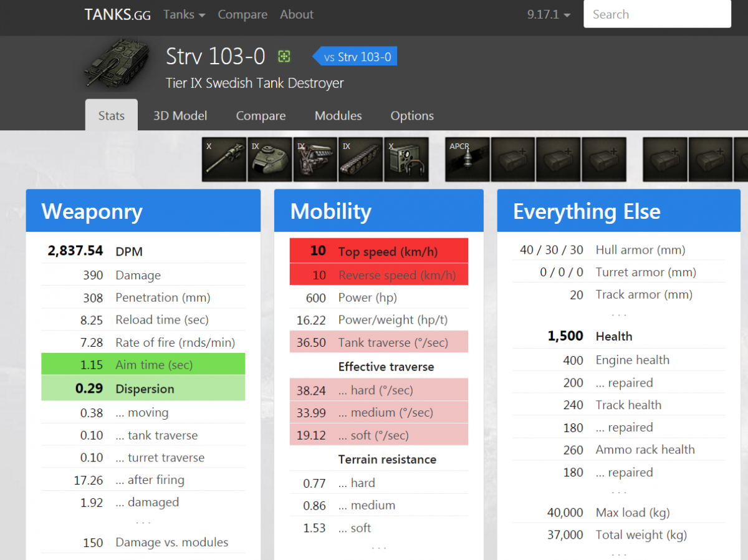Select the Max load (kg) row
Image resolution: width=748 pixels, height=560 pixels.
point(619,513)
